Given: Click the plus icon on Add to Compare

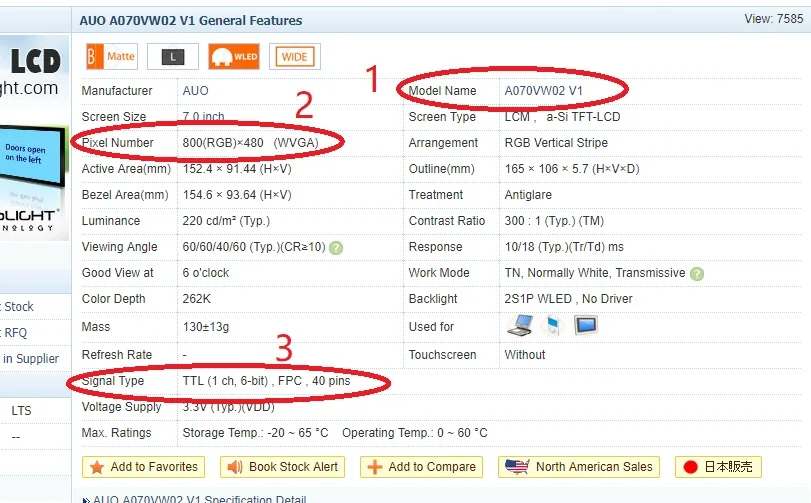Looking at the screenshot, I should click(374, 467).
